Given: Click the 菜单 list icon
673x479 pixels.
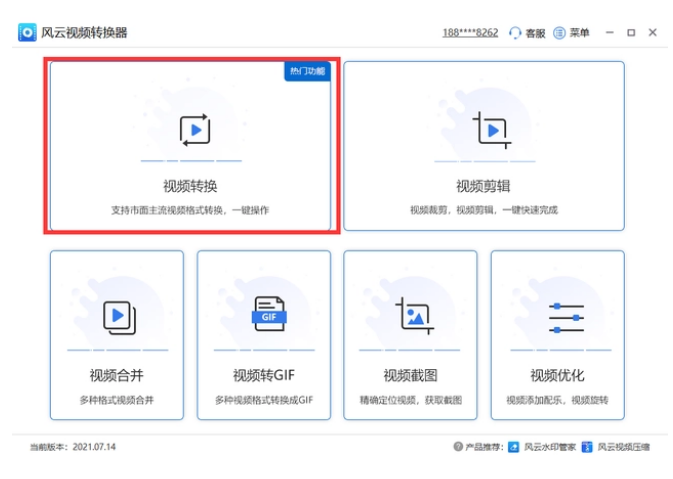Looking at the screenshot, I should 559,33.
